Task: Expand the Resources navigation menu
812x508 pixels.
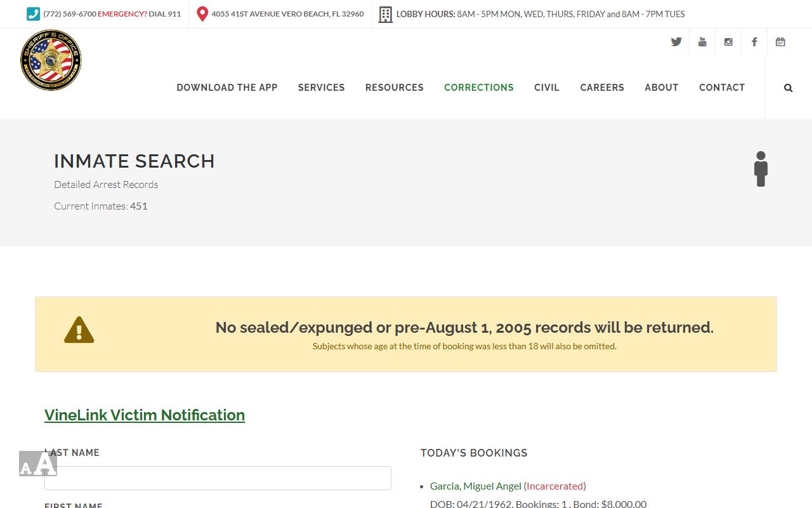Action: point(394,88)
